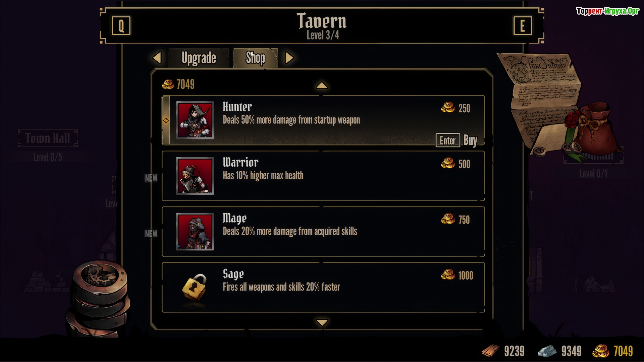Go to previous tab with left arrow
Viewport: 644px width, 362px height.
coord(157,58)
